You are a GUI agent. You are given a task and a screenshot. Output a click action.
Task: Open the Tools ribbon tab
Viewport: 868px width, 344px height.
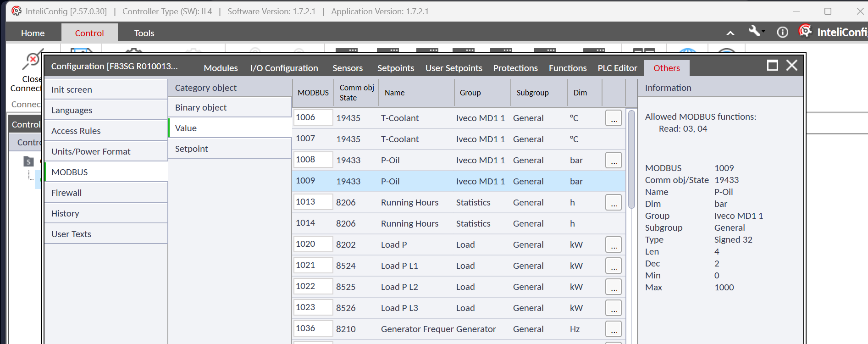click(x=144, y=33)
